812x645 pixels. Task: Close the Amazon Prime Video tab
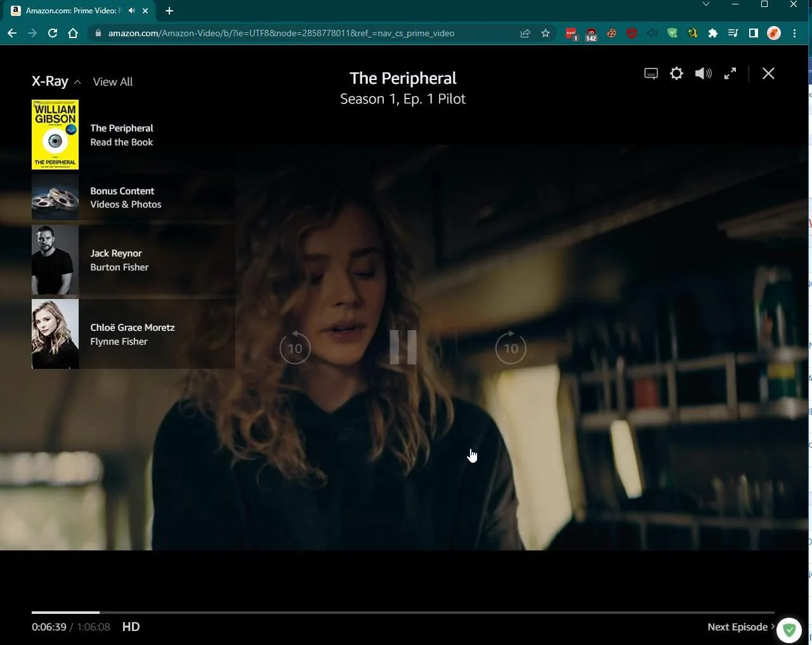click(145, 11)
